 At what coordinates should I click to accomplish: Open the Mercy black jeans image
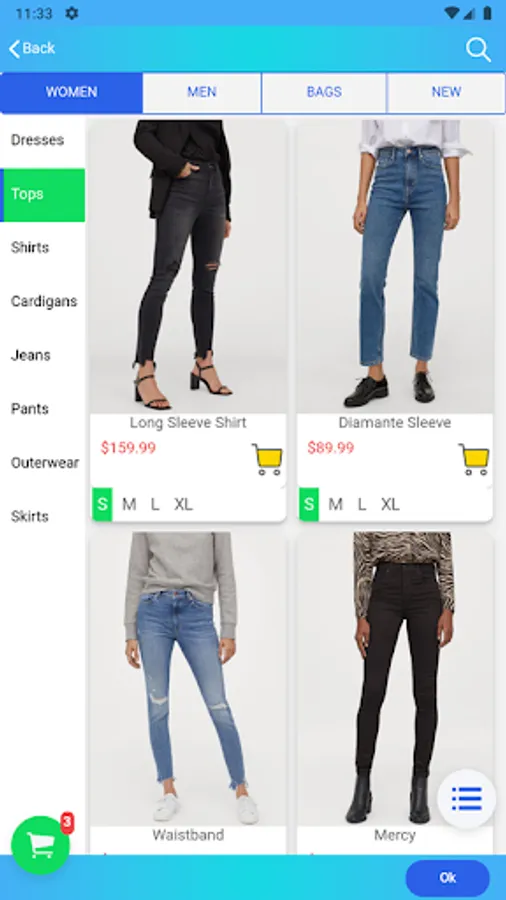click(x=395, y=678)
